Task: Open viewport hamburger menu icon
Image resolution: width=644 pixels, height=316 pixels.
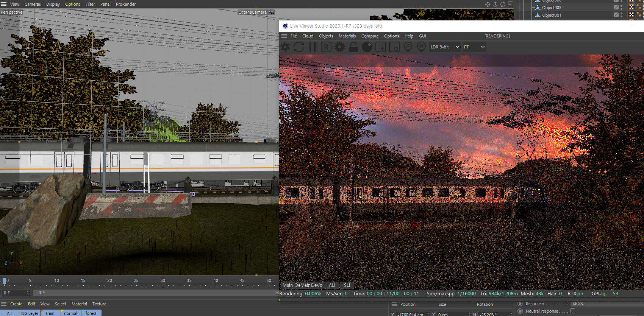Action: pos(4,4)
